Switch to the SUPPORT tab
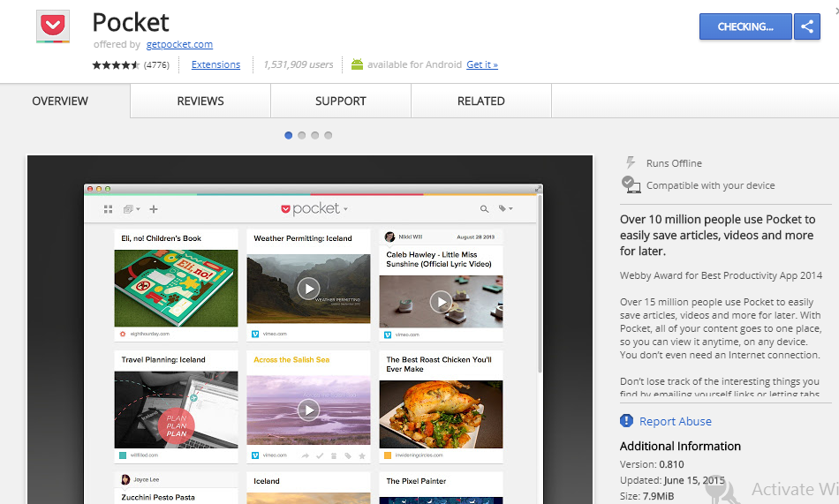The width and height of the screenshot is (839, 504). (x=340, y=102)
